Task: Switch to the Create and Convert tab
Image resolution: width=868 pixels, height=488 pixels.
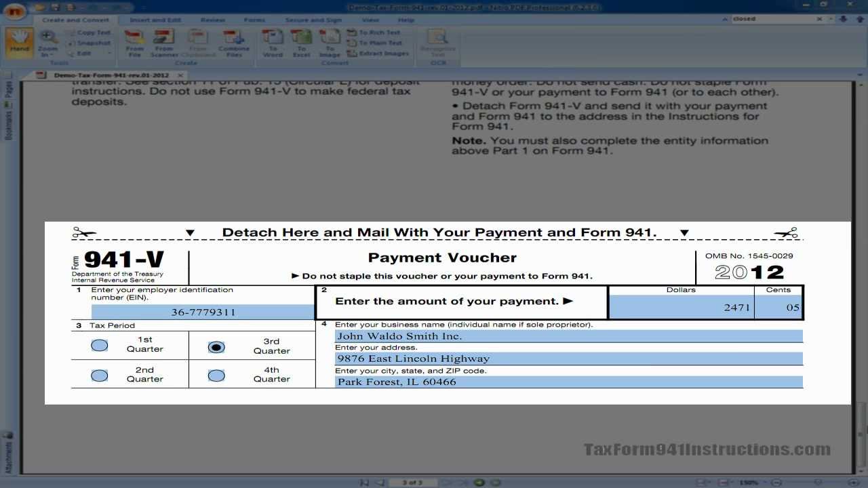Action: [75, 20]
